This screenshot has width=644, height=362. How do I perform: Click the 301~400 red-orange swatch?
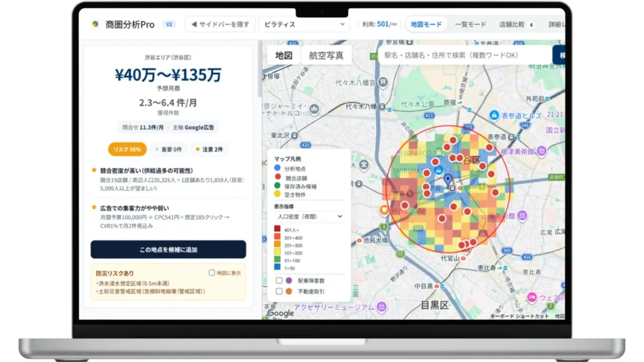pos(277,236)
